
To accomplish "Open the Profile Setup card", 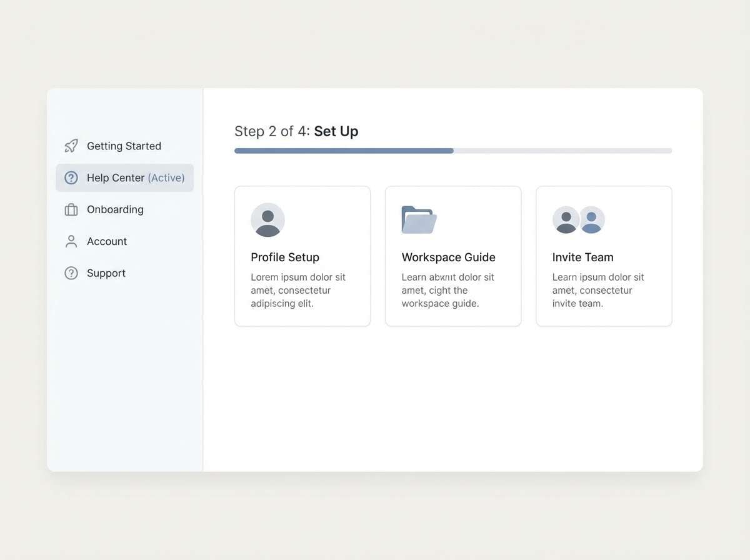I will click(x=302, y=256).
